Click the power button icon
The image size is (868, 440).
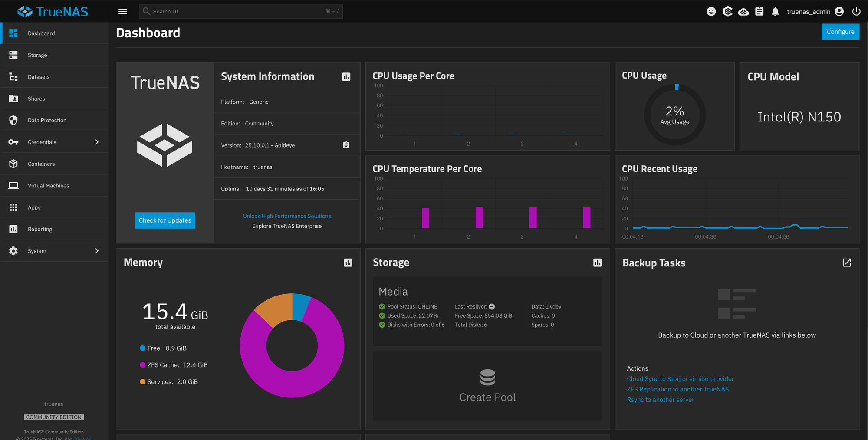point(856,12)
